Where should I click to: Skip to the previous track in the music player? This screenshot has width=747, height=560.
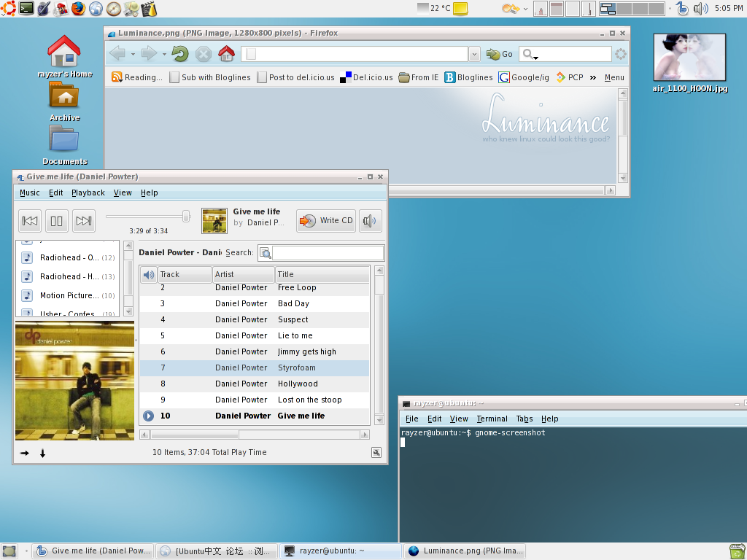tap(29, 221)
